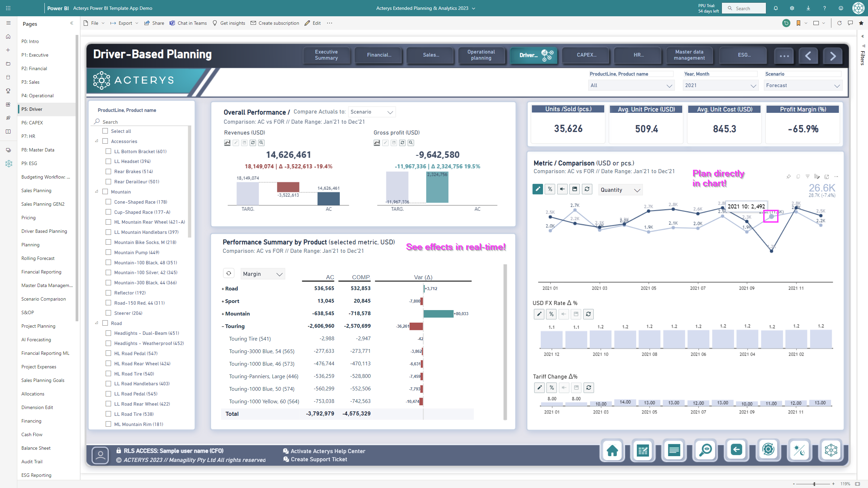Click the percent icon in USD FX Rate panel
The width and height of the screenshot is (868, 488).
551,314
